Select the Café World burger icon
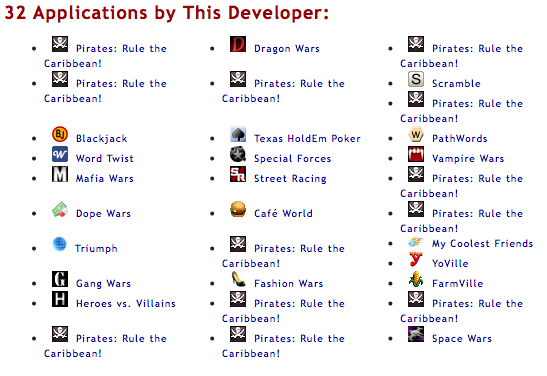This screenshot has height=376, width=547. click(238, 209)
